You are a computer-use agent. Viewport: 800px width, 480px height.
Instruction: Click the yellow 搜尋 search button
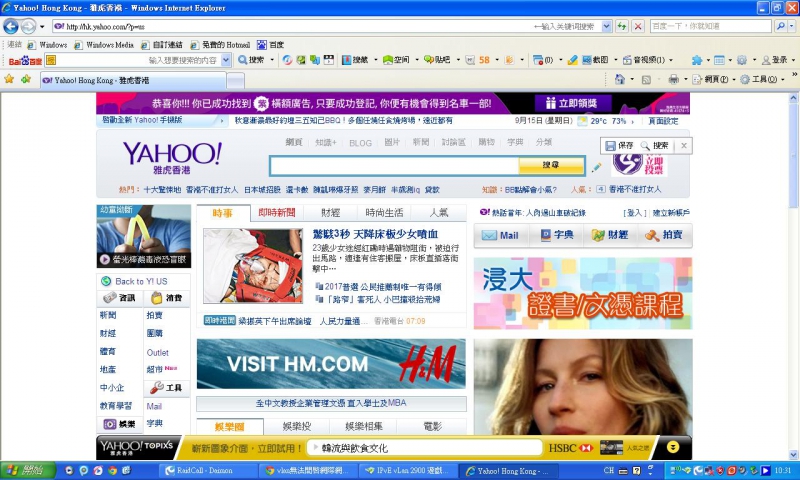(551, 166)
